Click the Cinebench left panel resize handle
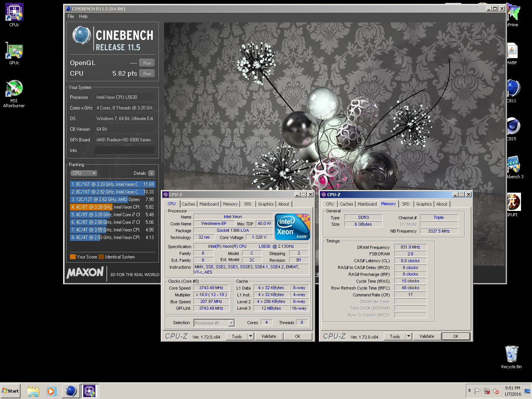Viewport: 532px width, 399px height. [x=162, y=152]
